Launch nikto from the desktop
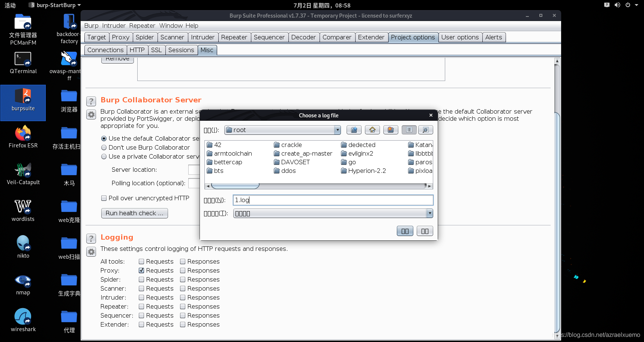Viewport: 644px width, 342px height. 23,247
